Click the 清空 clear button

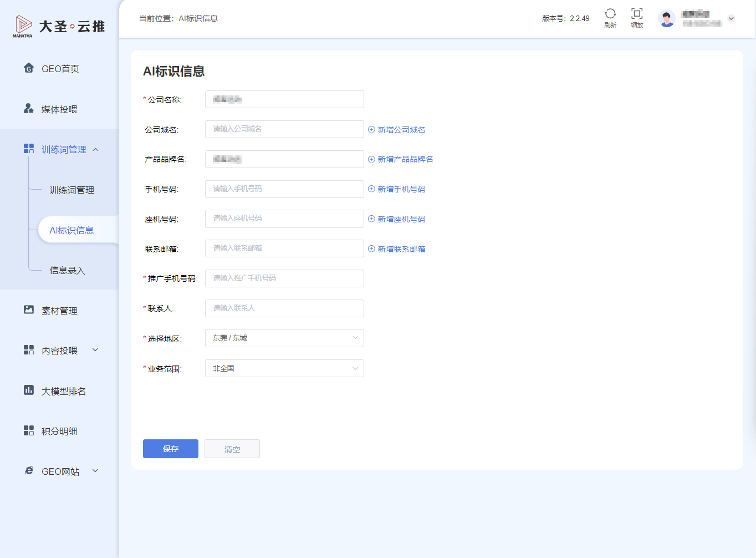click(x=232, y=449)
